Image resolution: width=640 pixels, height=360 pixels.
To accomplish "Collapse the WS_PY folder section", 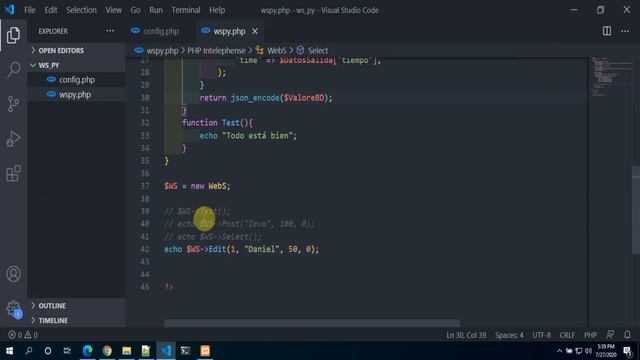I will coord(76,65).
